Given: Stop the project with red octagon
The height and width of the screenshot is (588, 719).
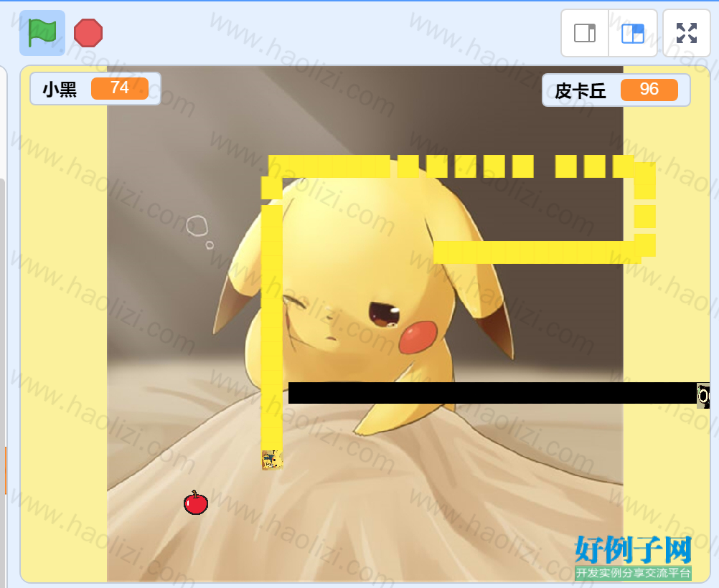Looking at the screenshot, I should pyautogui.click(x=88, y=33).
